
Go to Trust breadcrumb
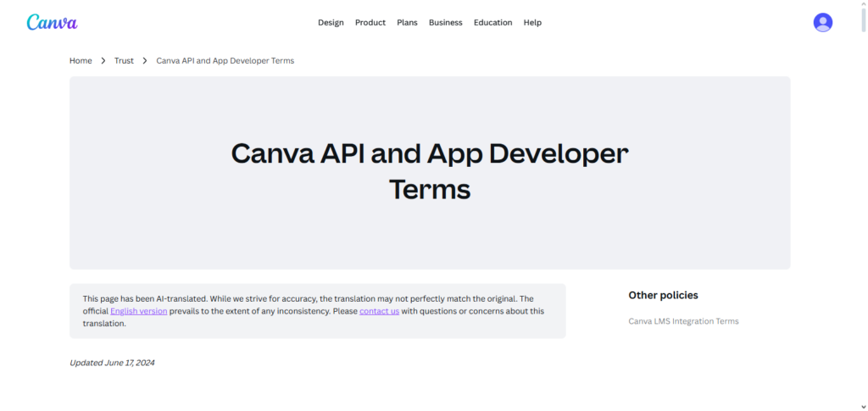[124, 61]
